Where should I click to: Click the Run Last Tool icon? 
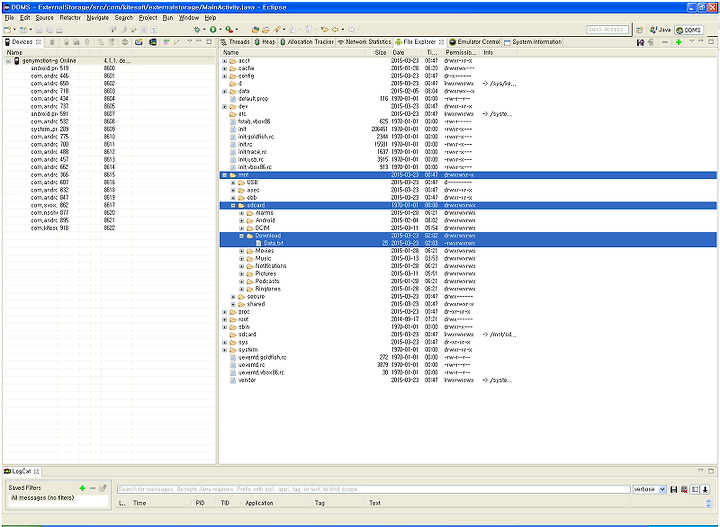[x=229, y=29]
